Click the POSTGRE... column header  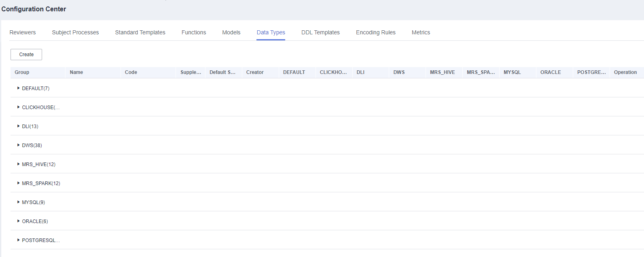[591, 72]
